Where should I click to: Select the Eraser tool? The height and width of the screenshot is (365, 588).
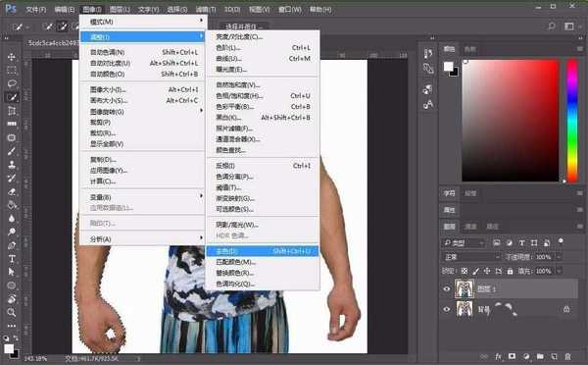(12, 191)
